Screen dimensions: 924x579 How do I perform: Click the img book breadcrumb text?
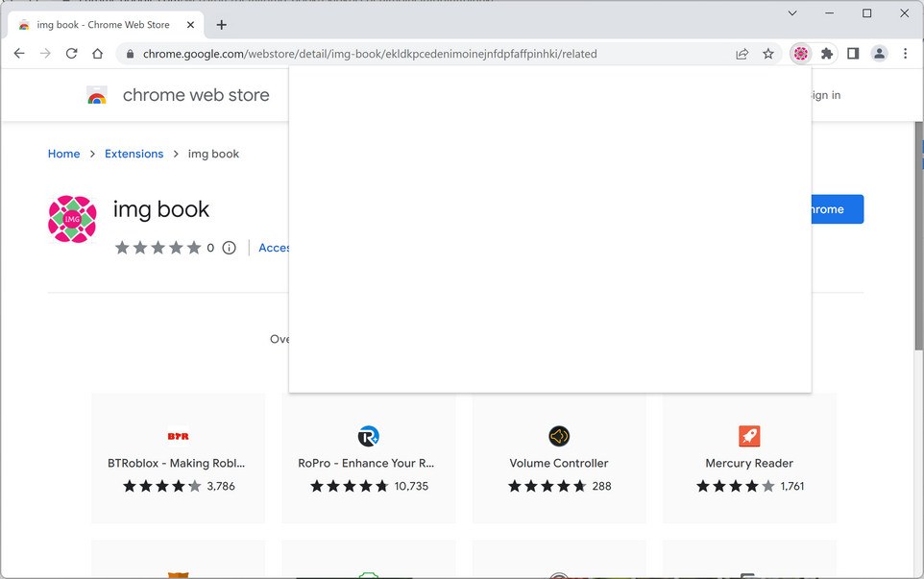(x=213, y=154)
